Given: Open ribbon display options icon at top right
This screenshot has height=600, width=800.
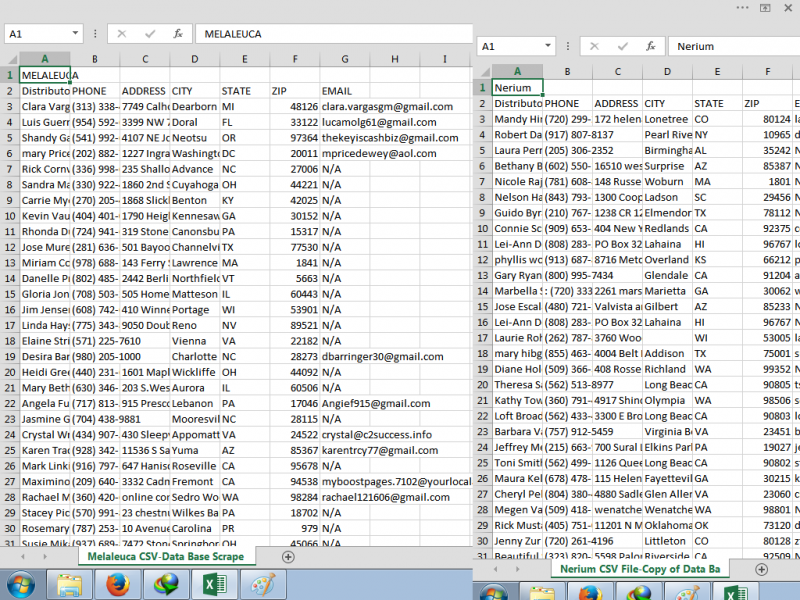Looking at the screenshot, I should tap(765, 8).
